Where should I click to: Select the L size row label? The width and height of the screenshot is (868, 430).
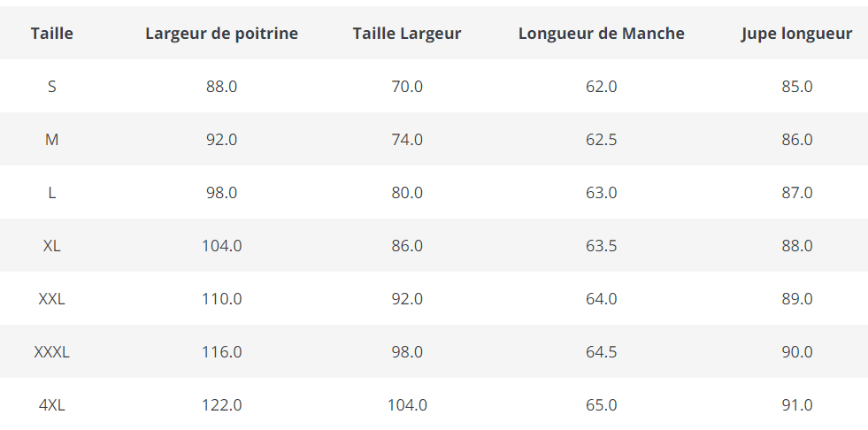tap(51, 193)
